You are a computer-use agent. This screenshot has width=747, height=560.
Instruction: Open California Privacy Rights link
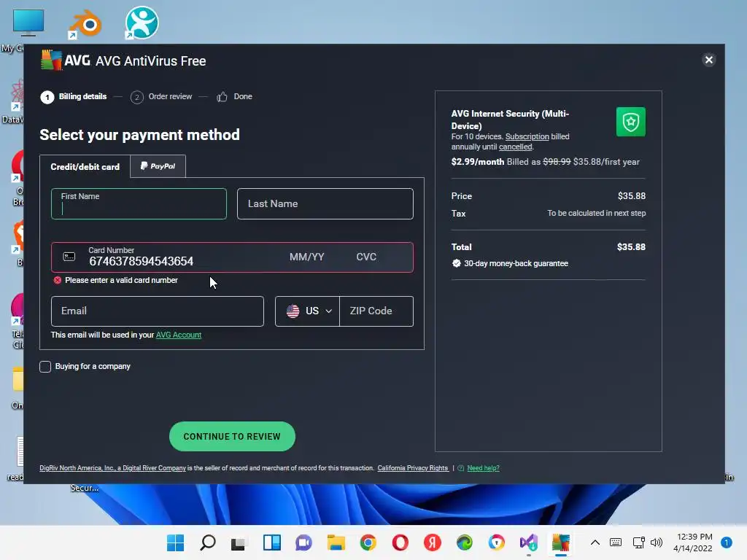(413, 468)
